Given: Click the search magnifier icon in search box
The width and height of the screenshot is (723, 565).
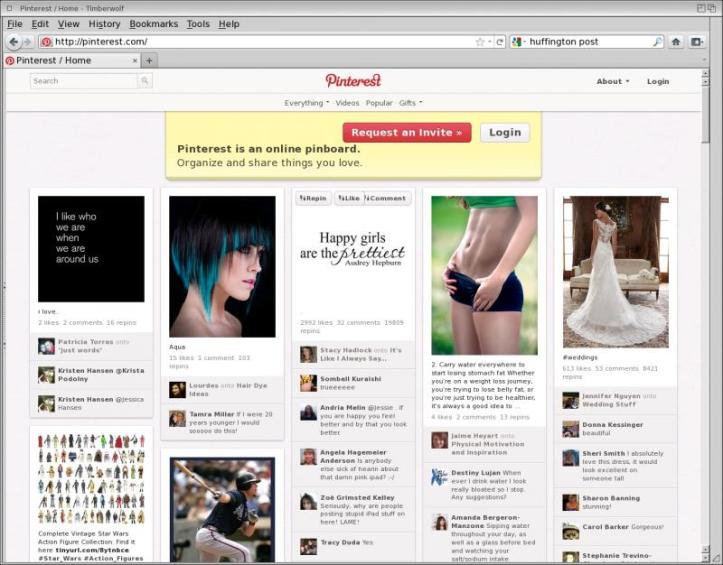Looking at the screenshot, I should (657, 42).
